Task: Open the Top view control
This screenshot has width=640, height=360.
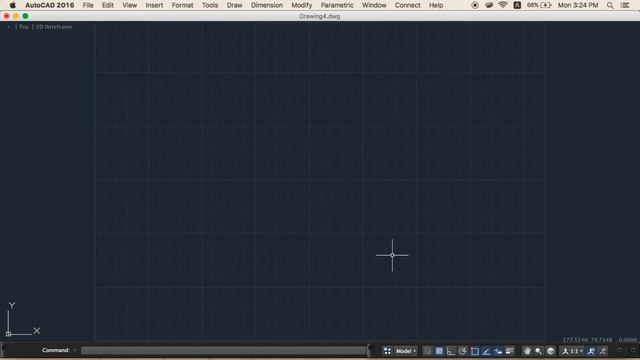Action: (x=24, y=27)
